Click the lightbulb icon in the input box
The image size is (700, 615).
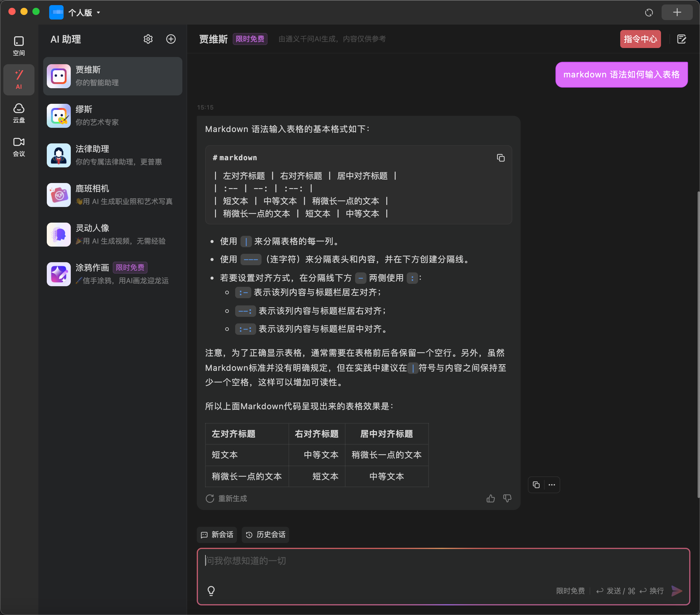(211, 591)
